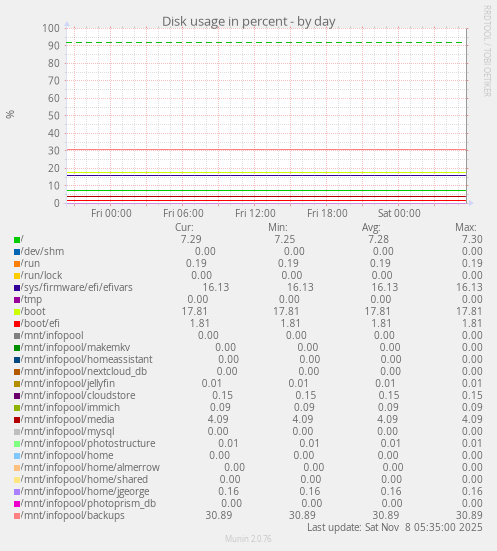Screen dimensions: 497x551
Task: Click the /mnt/infopool/media label
Action: coord(67,420)
